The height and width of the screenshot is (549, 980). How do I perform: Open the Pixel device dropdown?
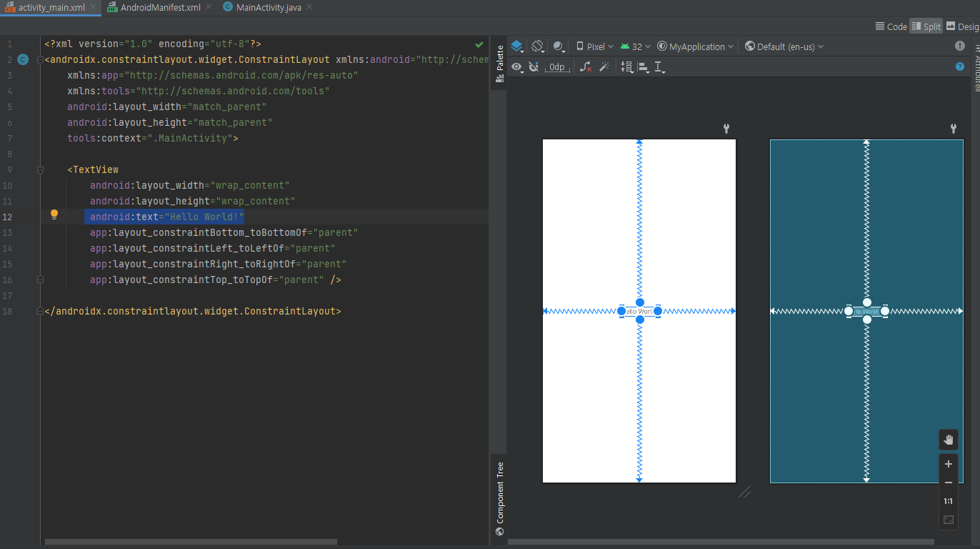594,46
